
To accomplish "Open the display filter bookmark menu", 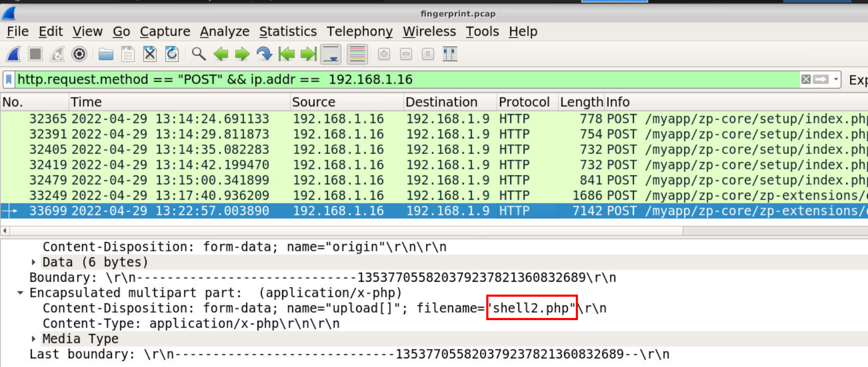I will click(9, 79).
